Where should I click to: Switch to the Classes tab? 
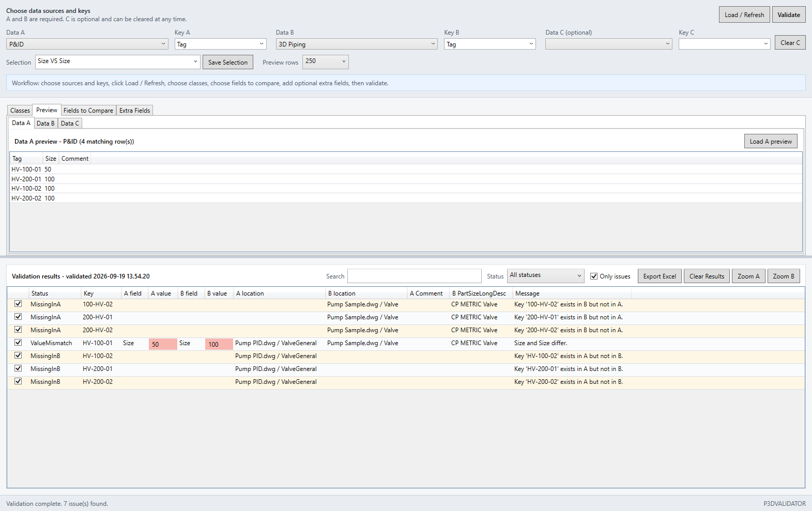point(20,111)
